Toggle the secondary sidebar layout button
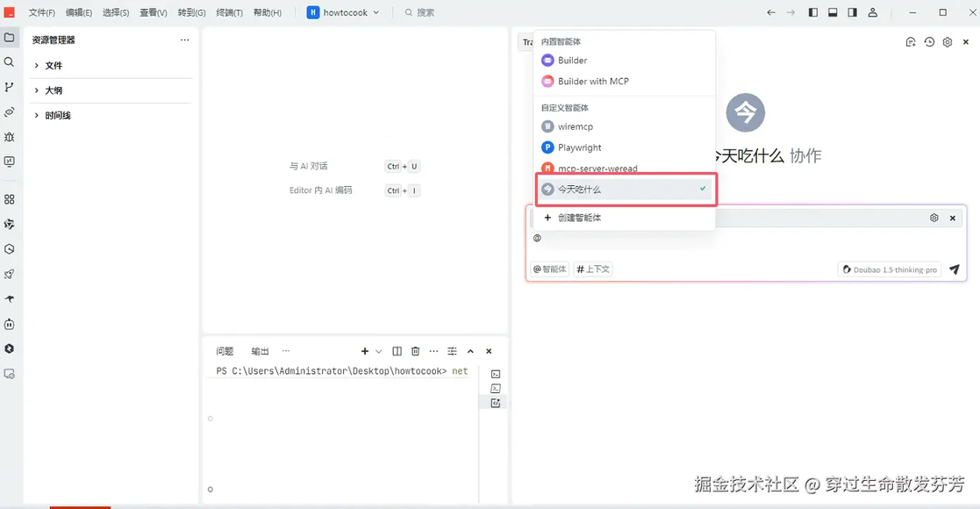The height and width of the screenshot is (509, 980). (x=853, y=12)
